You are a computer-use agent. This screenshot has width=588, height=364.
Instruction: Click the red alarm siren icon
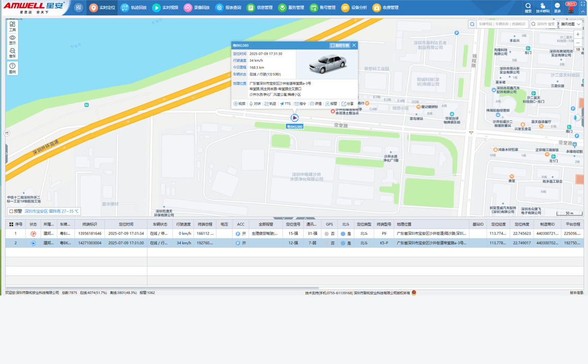(x=570, y=10)
